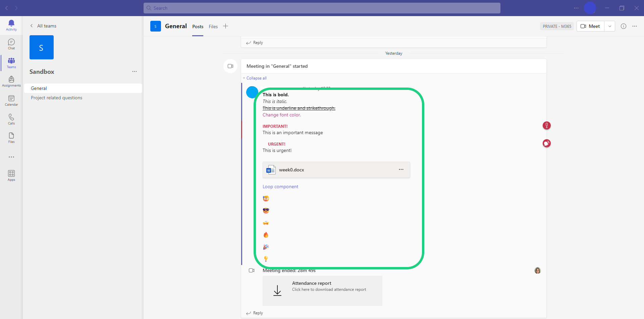Open Chat from the sidebar

click(11, 44)
